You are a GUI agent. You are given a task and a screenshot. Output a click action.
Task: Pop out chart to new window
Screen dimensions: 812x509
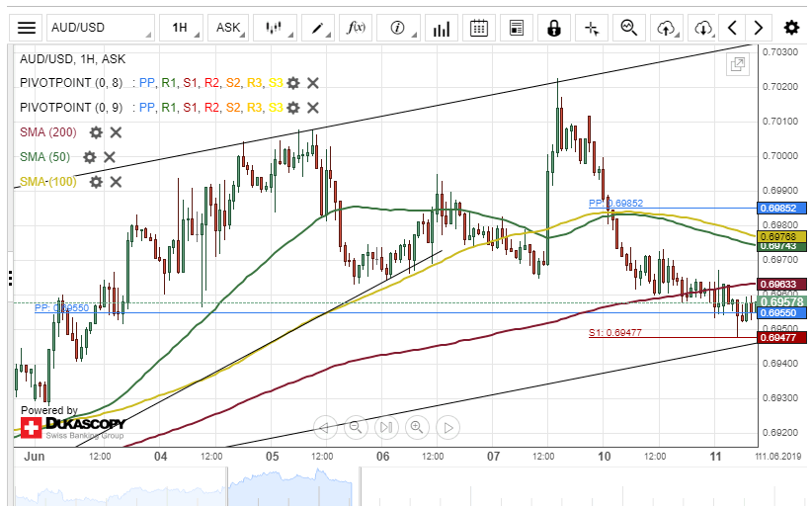(x=737, y=64)
